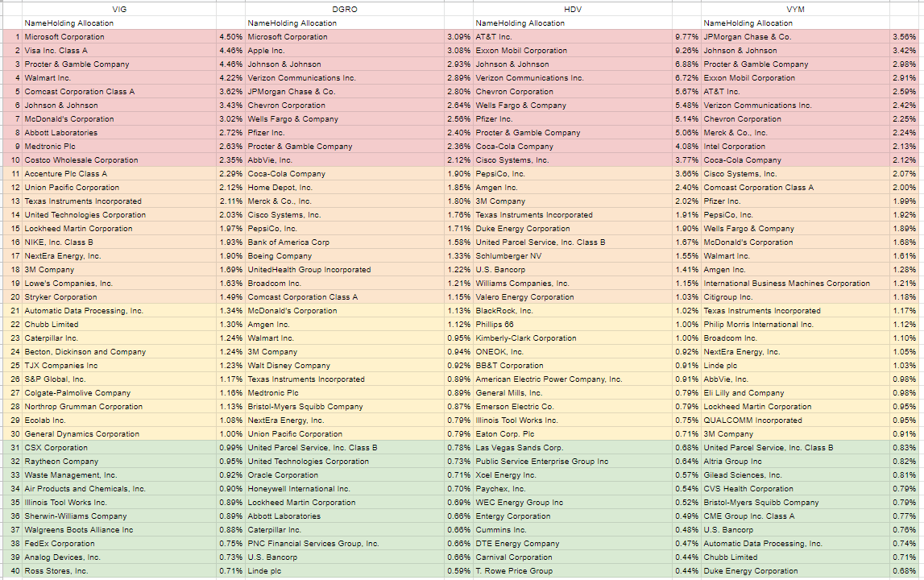The height and width of the screenshot is (580, 924).
Task: Click Eli Lilly and Company cell
Action: [795, 392]
